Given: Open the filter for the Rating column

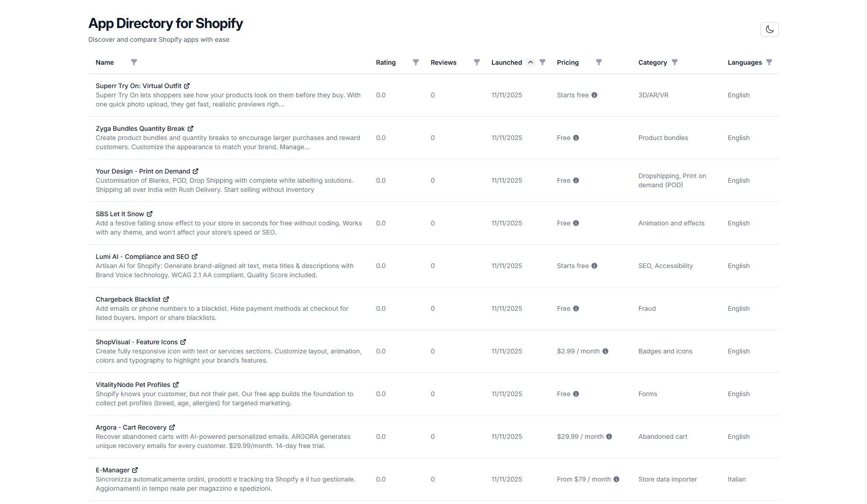Looking at the screenshot, I should pos(415,62).
